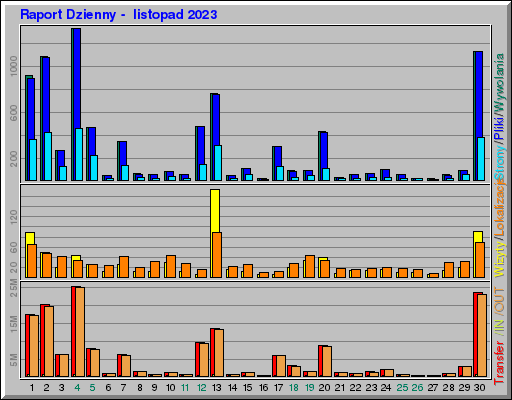
Task: Select day label '28' on the x-axis
Action: [x=448, y=388]
